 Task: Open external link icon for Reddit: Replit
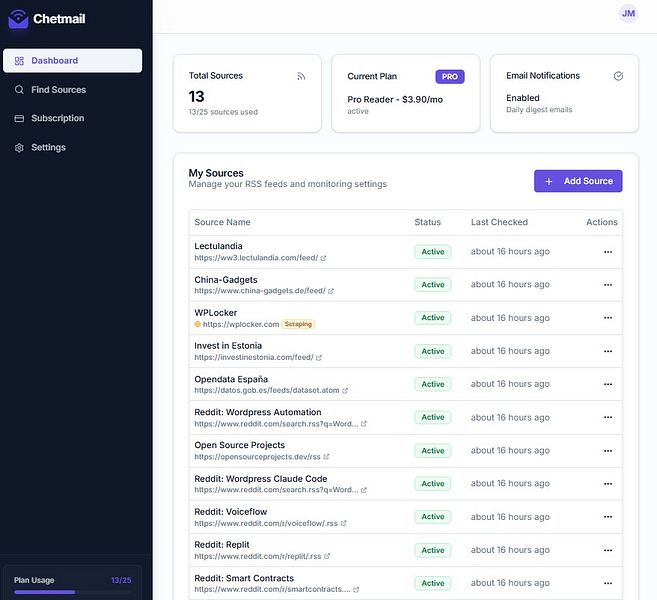pyautogui.click(x=327, y=556)
